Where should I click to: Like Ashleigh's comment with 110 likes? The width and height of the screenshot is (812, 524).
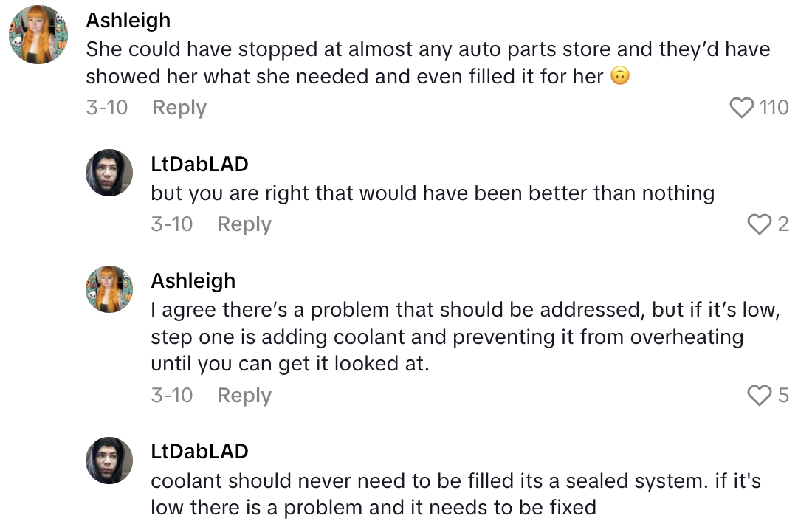pyautogui.click(x=742, y=108)
